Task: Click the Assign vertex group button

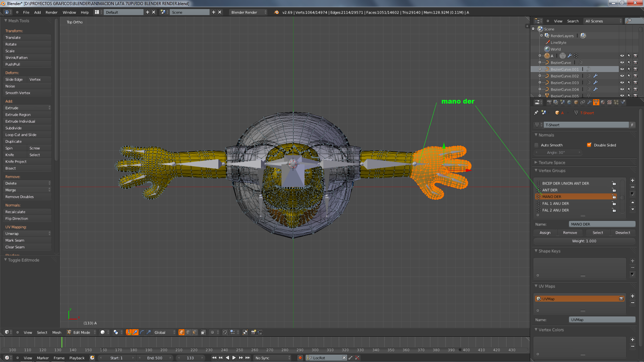Action: [x=545, y=233]
